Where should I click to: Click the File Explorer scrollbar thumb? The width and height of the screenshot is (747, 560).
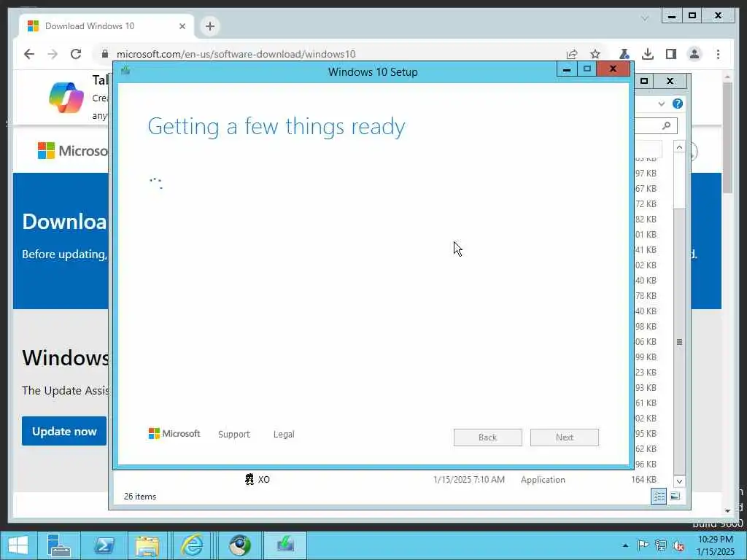tap(679, 342)
